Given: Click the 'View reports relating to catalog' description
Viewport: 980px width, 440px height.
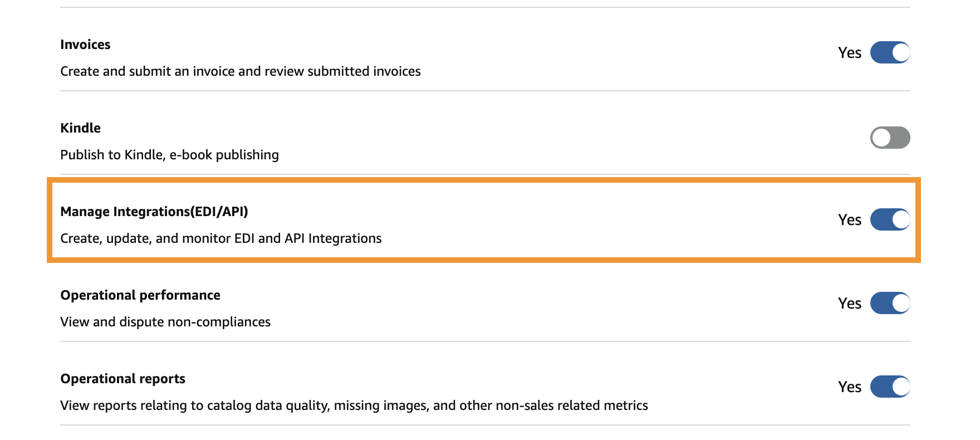Looking at the screenshot, I should tap(354, 405).
